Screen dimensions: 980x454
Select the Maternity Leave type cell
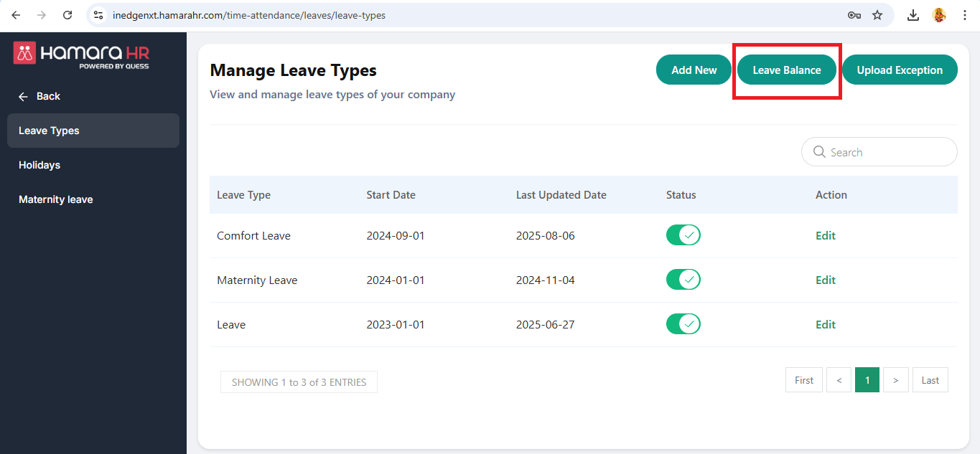(257, 280)
